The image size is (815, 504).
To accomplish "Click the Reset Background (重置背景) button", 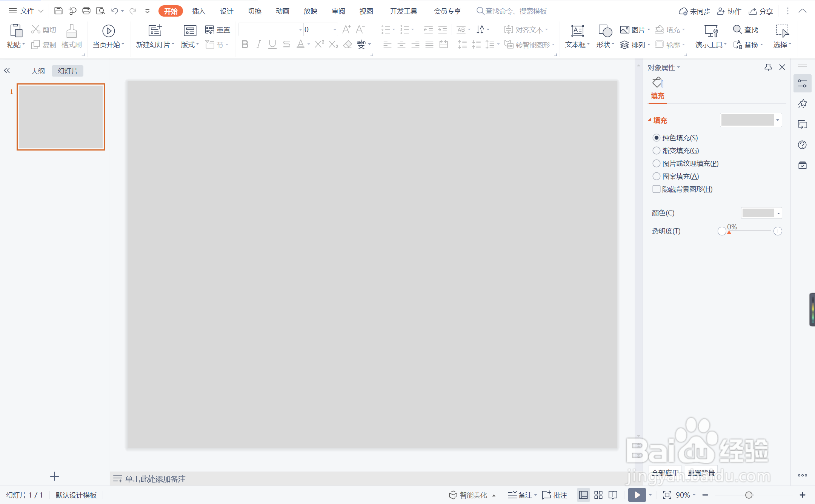I will point(701,473).
